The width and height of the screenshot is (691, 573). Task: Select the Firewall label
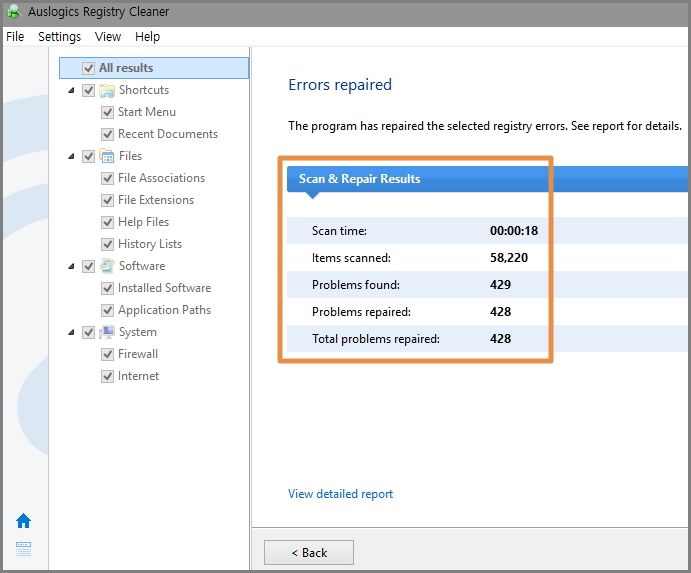point(138,354)
